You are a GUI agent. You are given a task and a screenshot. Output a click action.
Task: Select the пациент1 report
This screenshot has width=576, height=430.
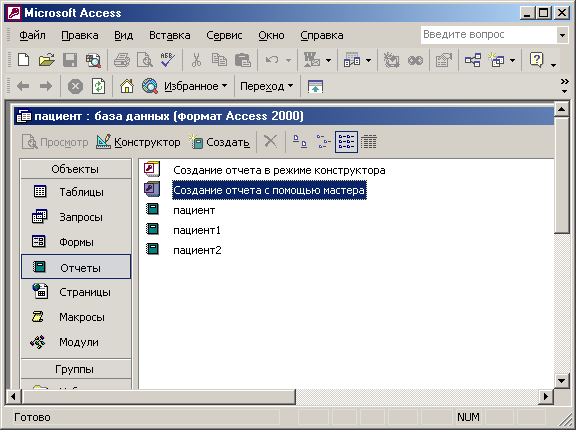pyautogui.click(x=183, y=230)
